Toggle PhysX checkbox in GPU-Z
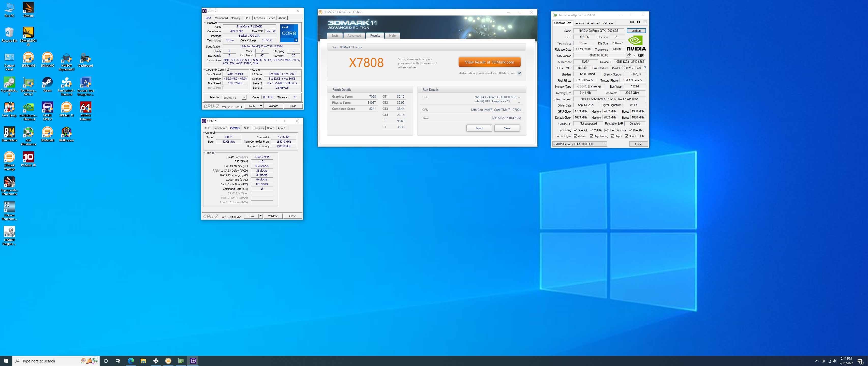This screenshot has height=366, width=868. tap(612, 136)
